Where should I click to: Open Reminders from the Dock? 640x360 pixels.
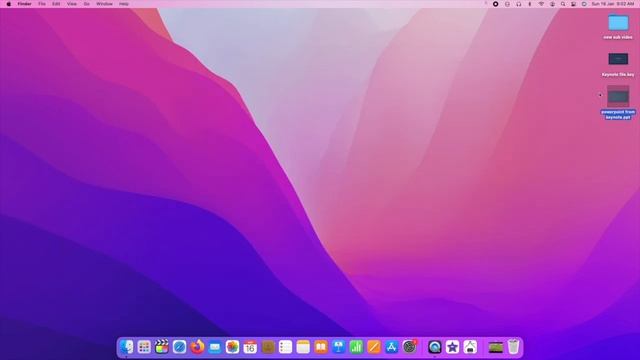coord(285,347)
